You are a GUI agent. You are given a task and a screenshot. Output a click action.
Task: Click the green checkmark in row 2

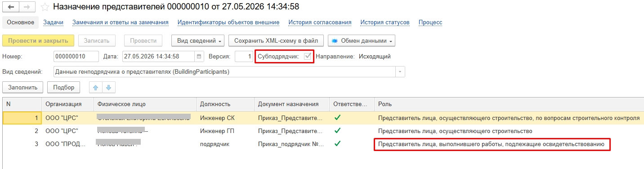tap(338, 131)
